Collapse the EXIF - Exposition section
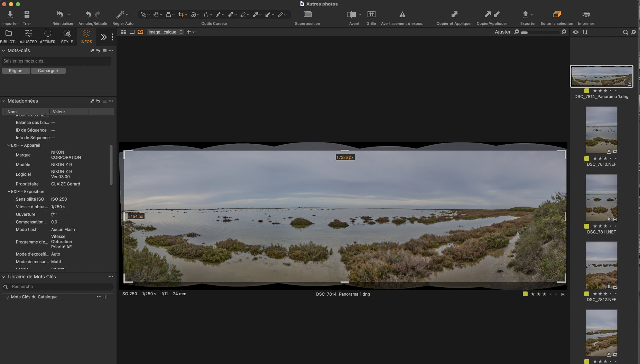This screenshot has width=640, height=364. click(9, 191)
